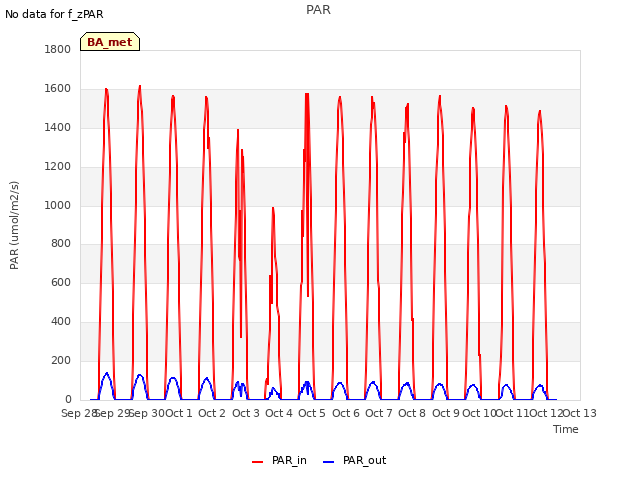Click the 1200 y-axis tick label
The height and width of the screenshot is (480, 640).
click(x=58, y=167)
